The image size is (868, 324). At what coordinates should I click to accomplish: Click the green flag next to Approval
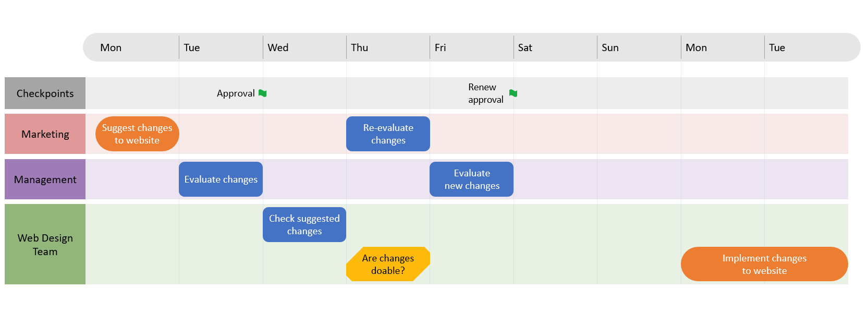tap(263, 93)
